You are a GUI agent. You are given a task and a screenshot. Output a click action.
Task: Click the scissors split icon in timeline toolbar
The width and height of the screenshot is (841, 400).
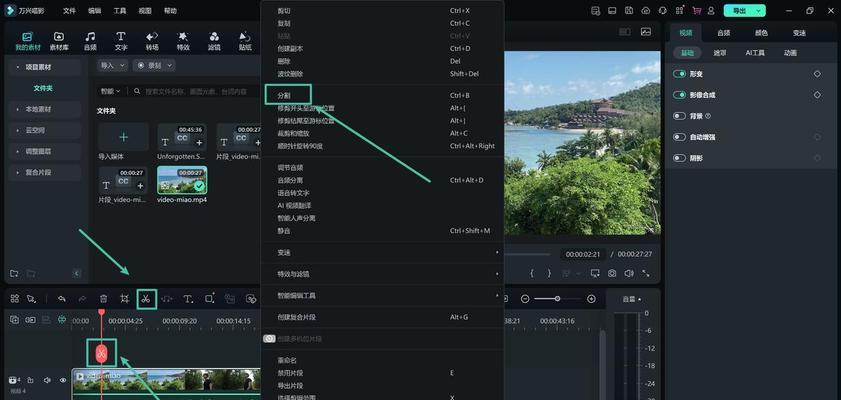(x=146, y=299)
